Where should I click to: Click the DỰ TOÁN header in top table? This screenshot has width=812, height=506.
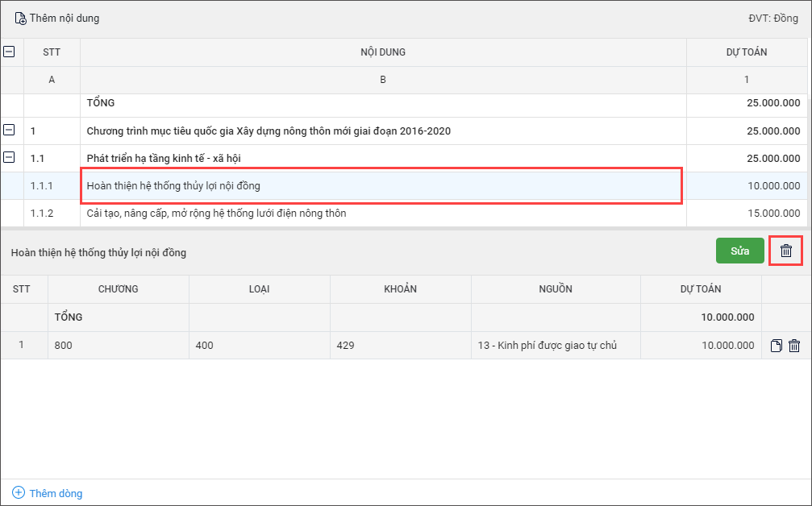746,52
